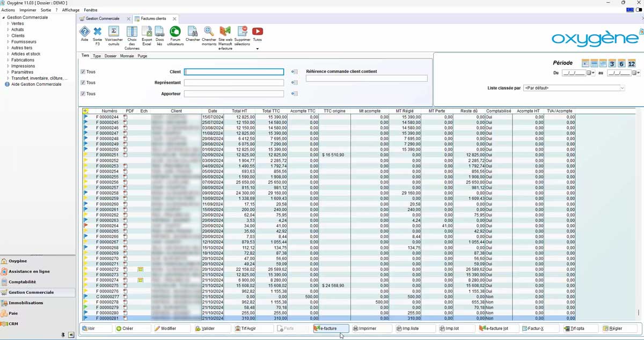Type in the Référence commande client field

pyautogui.click(x=367, y=78)
